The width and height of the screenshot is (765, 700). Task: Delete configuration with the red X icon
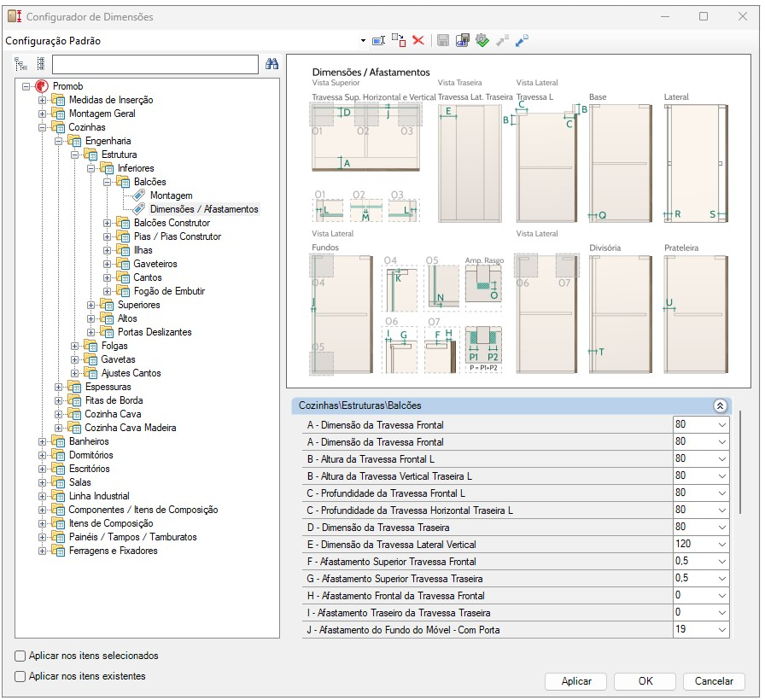[x=418, y=40]
